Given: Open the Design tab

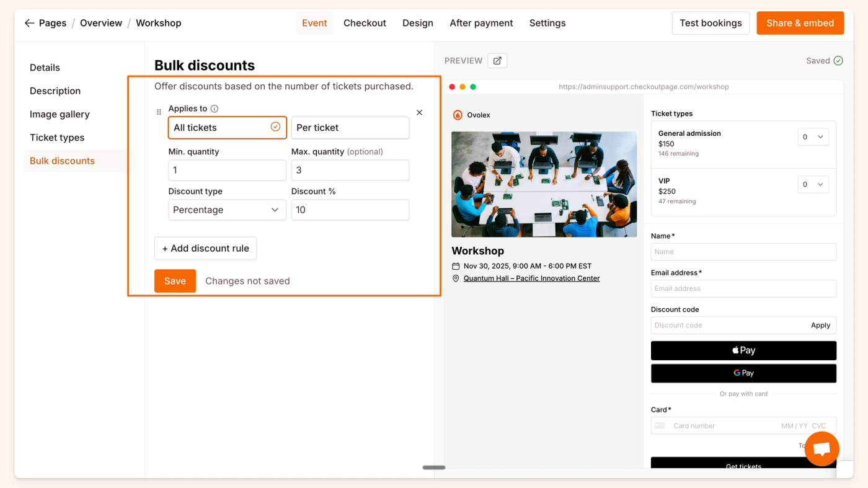Looking at the screenshot, I should 418,23.
